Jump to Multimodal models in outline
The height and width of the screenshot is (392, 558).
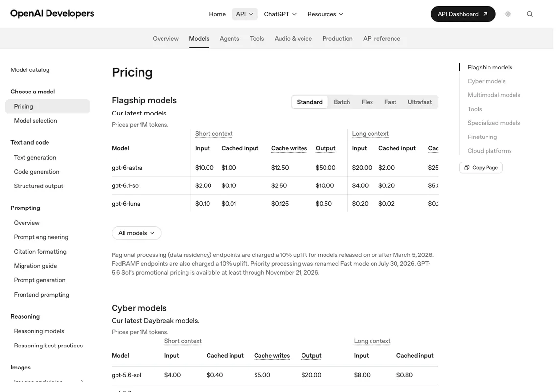tap(493, 95)
